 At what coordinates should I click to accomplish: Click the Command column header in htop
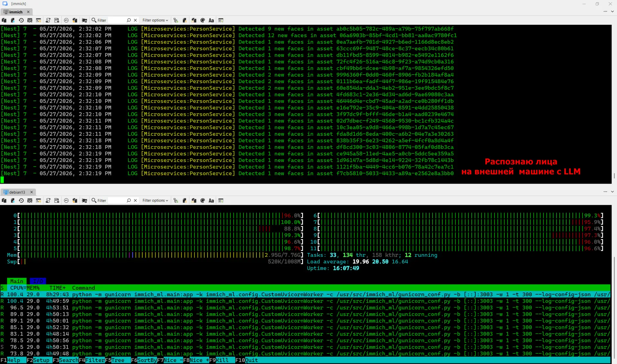click(84, 288)
